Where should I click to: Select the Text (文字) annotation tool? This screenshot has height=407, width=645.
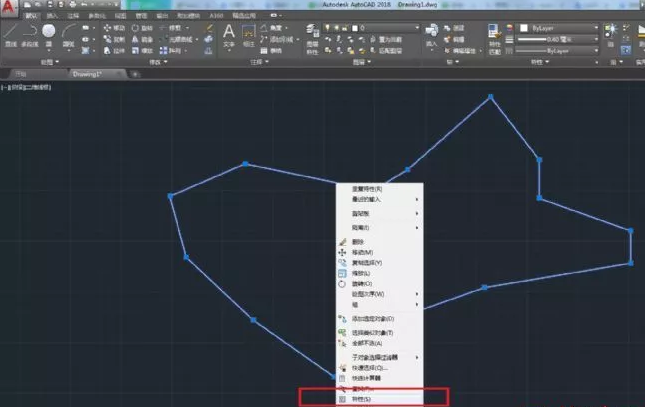point(229,35)
